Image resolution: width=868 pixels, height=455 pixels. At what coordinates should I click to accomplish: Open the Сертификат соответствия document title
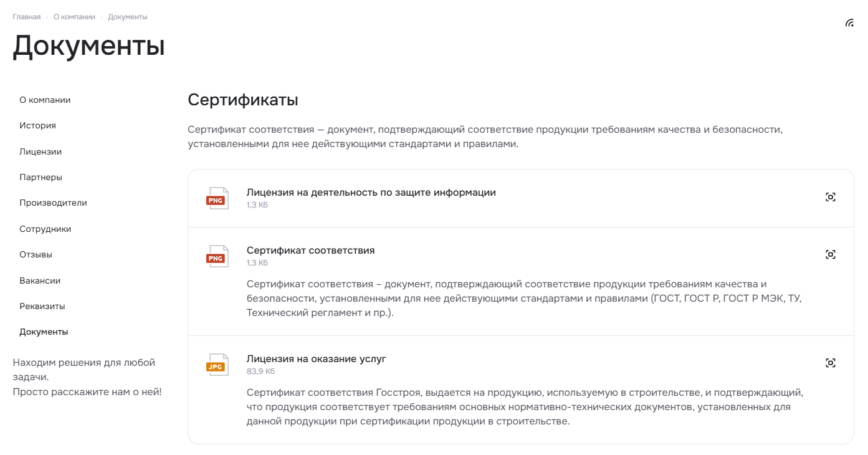[311, 251]
